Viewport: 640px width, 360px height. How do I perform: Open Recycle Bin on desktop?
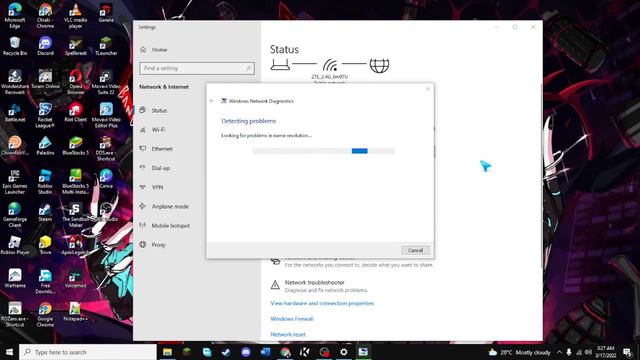click(x=15, y=46)
